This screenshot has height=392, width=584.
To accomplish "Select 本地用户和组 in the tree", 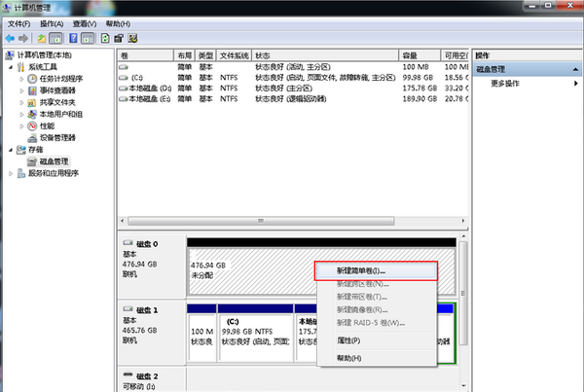I will (x=60, y=114).
